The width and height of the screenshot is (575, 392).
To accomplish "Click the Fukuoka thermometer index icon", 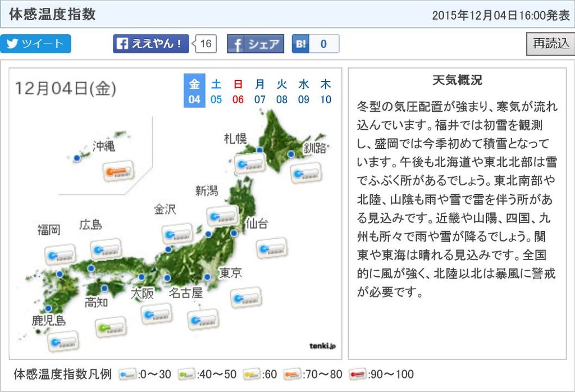I will pyautogui.click(x=60, y=254).
